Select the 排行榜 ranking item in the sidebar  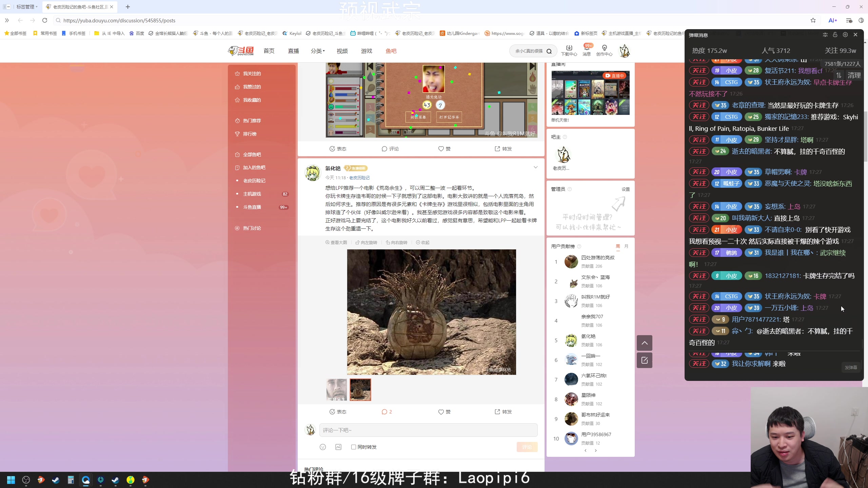(x=250, y=134)
